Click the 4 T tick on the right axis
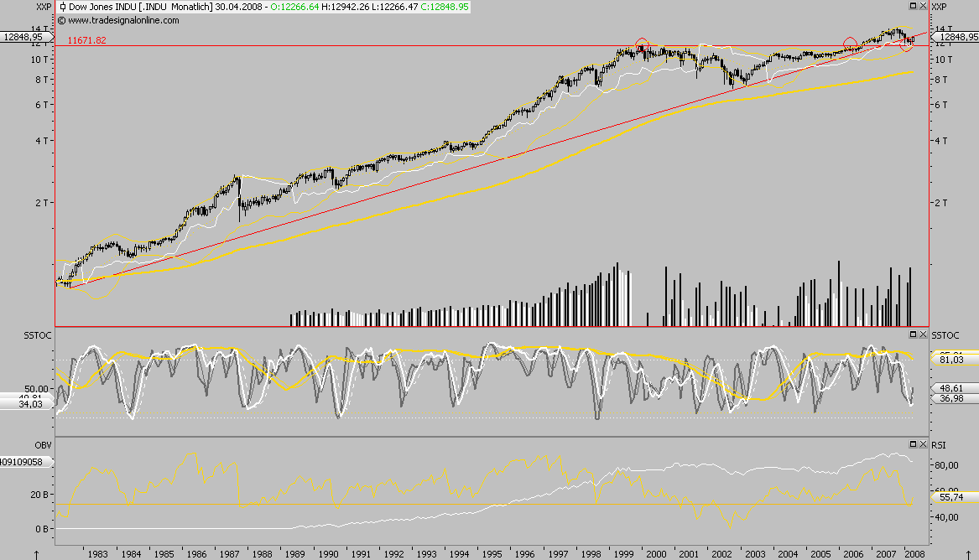This screenshot has width=979, height=560. (x=941, y=140)
